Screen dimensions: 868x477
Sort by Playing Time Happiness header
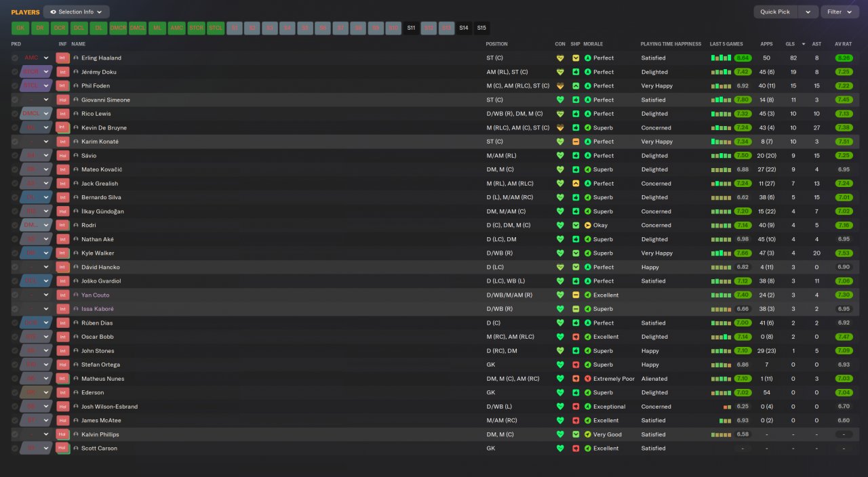(x=671, y=44)
